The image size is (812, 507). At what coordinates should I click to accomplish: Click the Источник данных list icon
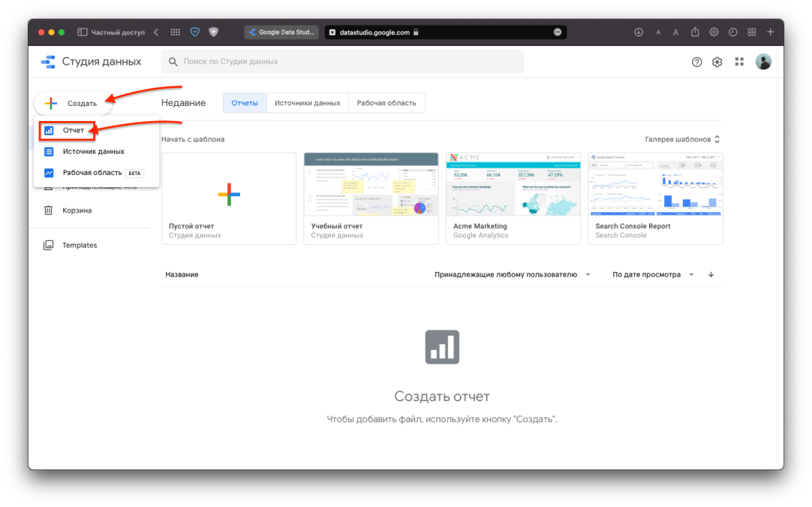tap(49, 152)
